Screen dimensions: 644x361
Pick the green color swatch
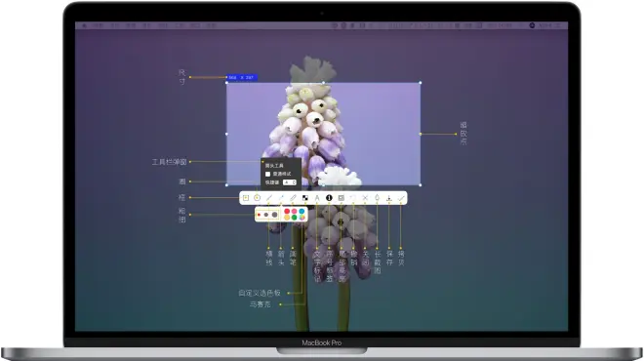(x=295, y=218)
